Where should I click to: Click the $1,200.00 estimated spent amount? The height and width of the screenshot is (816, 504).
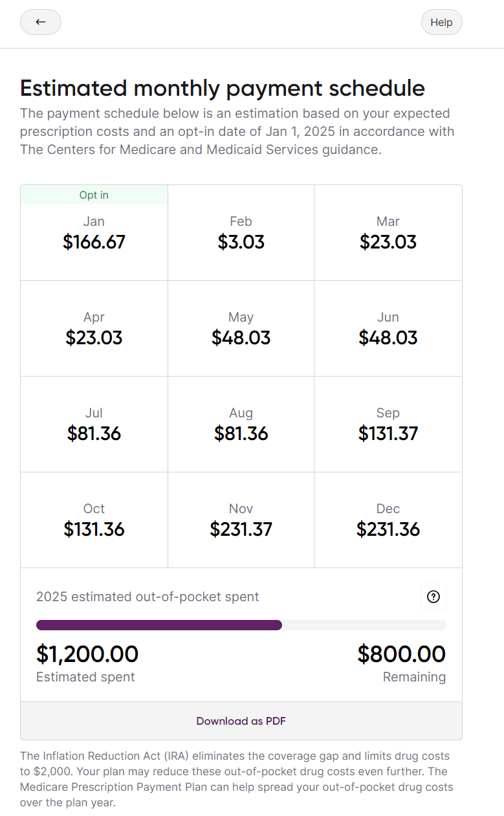(87, 654)
